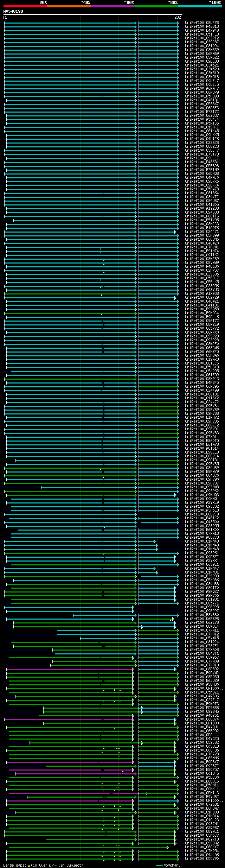
Task: Select hit label UniRef100_Q4QWZ0
Action: pos(202,243)
